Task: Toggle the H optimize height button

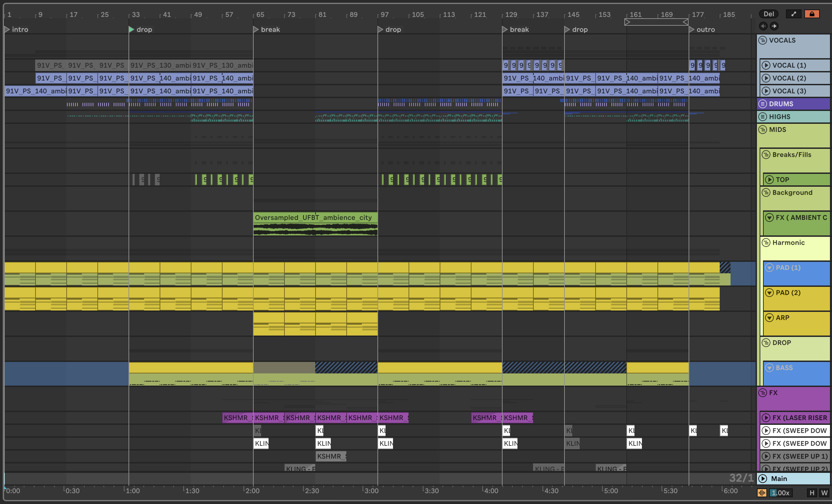Action: click(x=812, y=493)
